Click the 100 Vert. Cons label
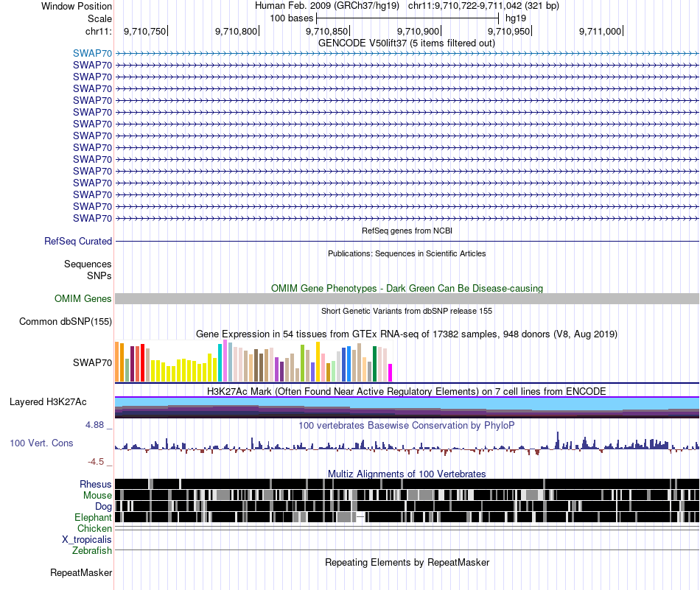700x590 pixels. click(41, 443)
